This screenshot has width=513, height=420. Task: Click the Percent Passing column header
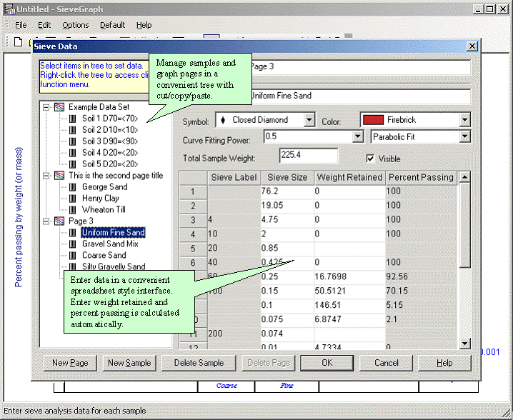[422, 178]
